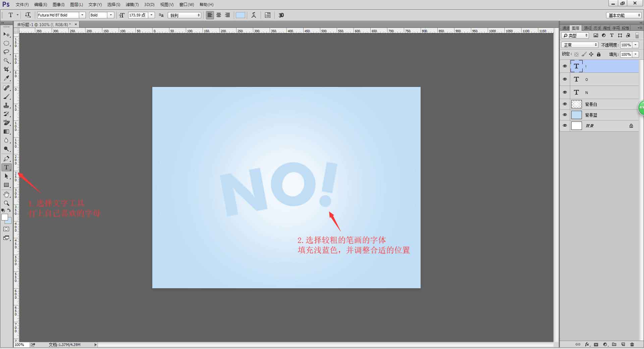Toggle lock transparent pixels
This screenshot has height=349, width=644.
point(576,54)
